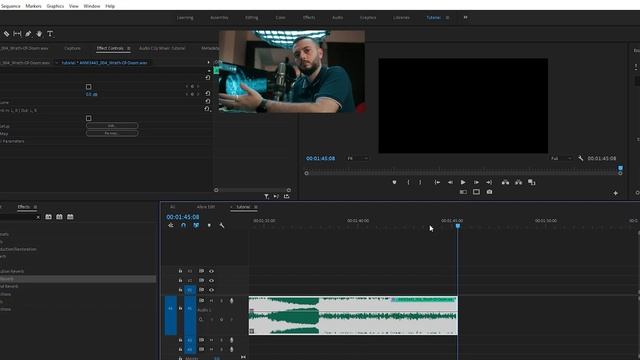The width and height of the screenshot is (640, 360).
Task: Click the Export Frame camera icon
Action: (x=489, y=192)
